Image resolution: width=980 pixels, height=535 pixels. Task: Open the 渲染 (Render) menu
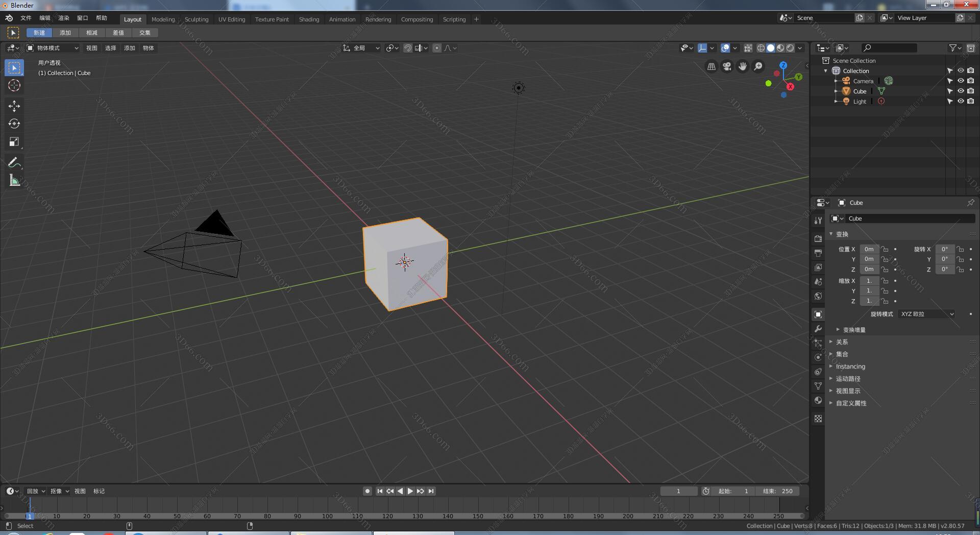(64, 18)
